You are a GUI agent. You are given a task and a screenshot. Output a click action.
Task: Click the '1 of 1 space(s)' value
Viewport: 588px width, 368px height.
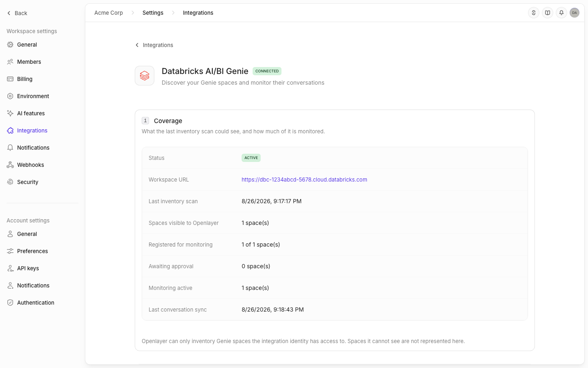coord(261,245)
